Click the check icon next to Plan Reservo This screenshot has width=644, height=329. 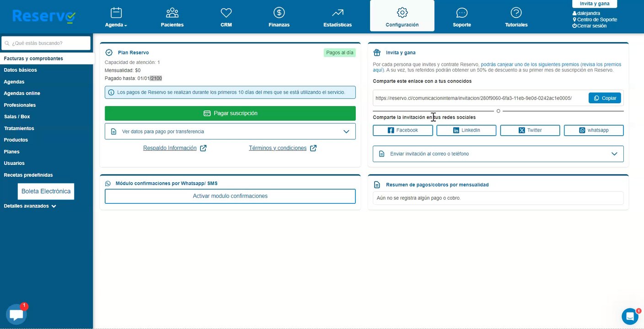point(109,53)
